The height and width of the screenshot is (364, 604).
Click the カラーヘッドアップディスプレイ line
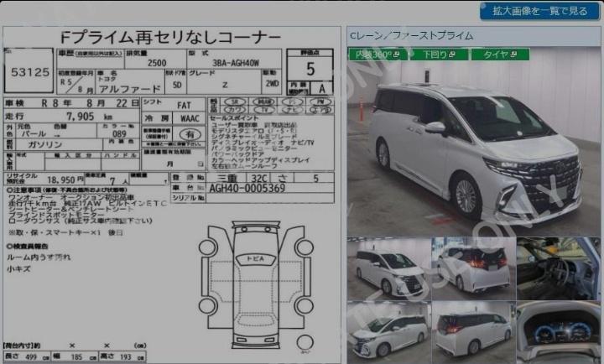(x=260, y=159)
